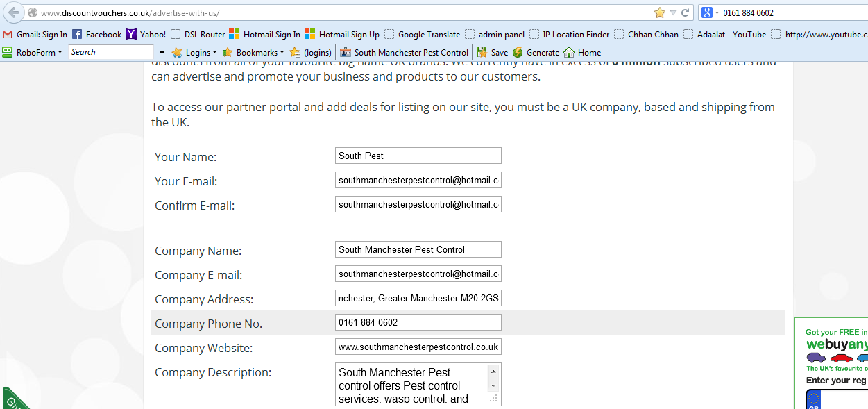
Task: Bookmark this page with the star icon
Action: point(659,12)
